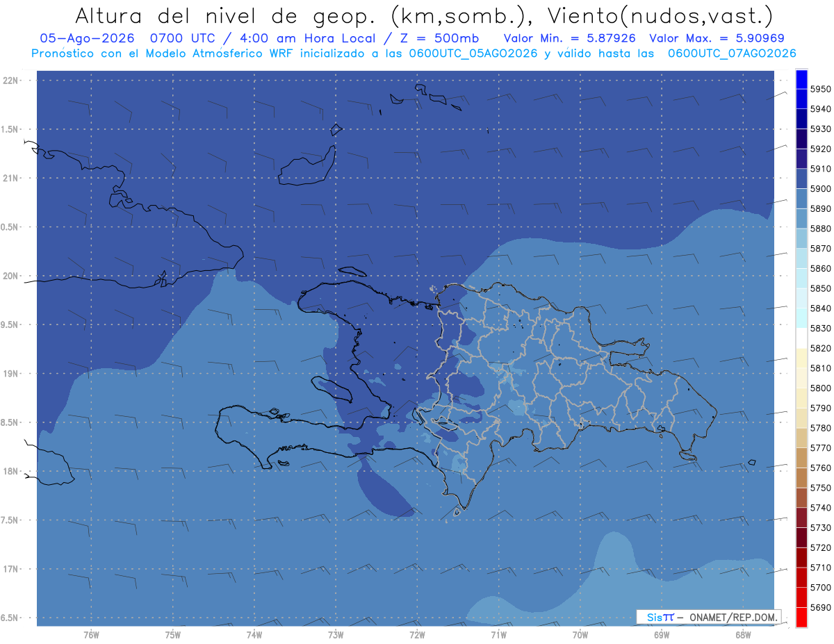Click the '74W' longitude label
The width and height of the screenshot is (834, 644).
pyautogui.click(x=254, y=635)
